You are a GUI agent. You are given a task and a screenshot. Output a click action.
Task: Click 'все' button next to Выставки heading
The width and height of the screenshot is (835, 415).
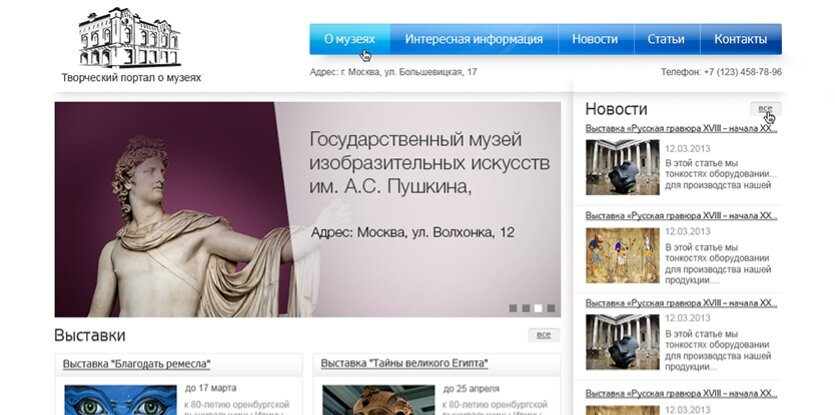(544, 335)
